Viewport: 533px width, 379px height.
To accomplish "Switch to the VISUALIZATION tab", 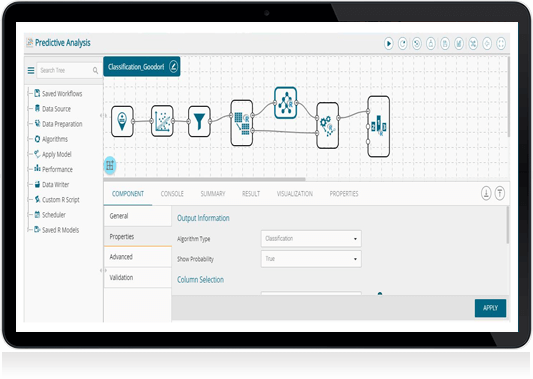I will tap(295, 194).
